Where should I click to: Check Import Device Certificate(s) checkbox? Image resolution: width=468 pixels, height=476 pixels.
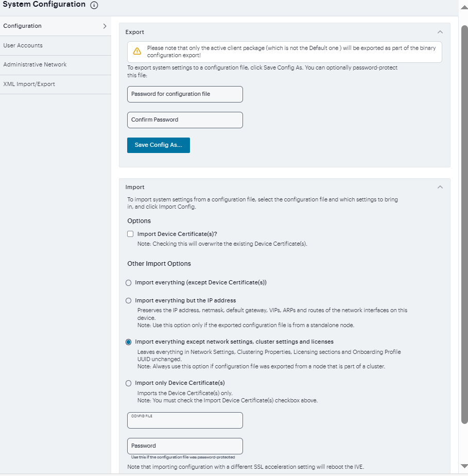pyautogui.click(x=130, y=234)
